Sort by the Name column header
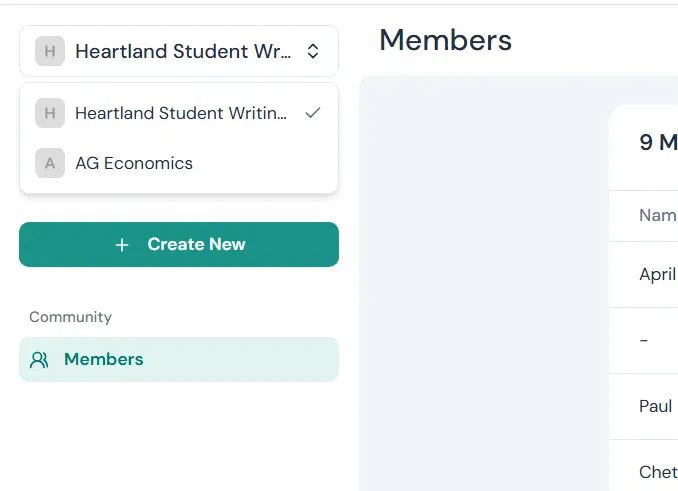This screenshot has width=678, height=491. point(657,215)
